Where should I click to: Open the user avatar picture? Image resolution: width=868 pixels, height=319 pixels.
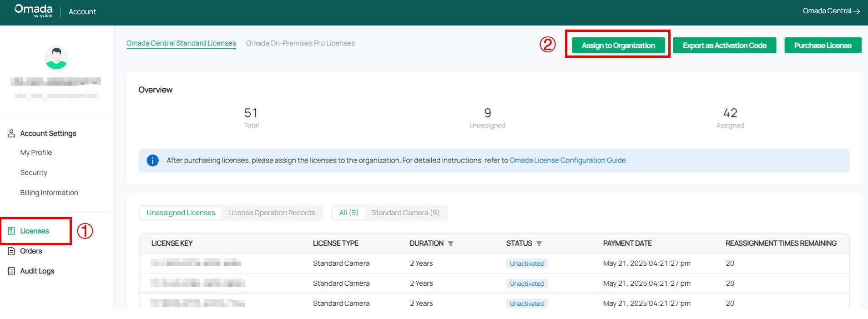coord(56,57)
